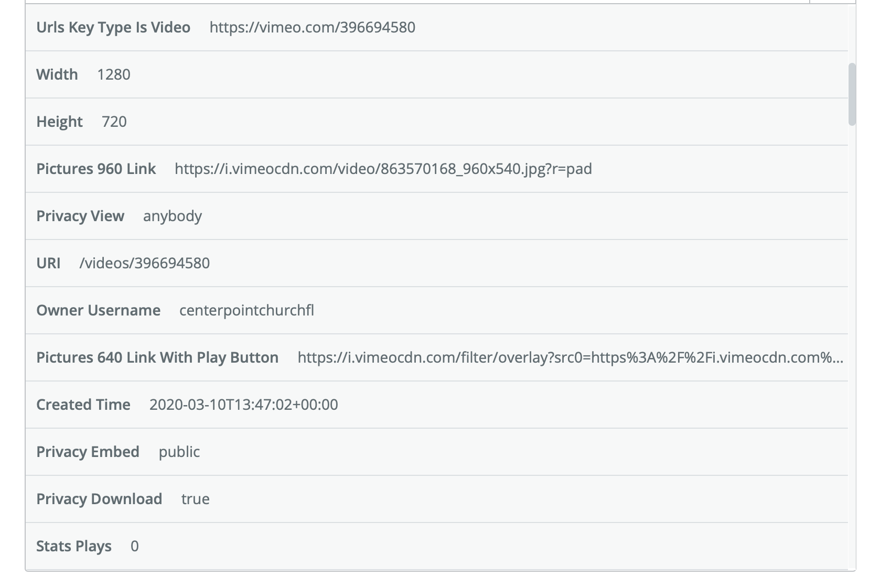Click the https://vimeo.com/396694580 value
881x588 pixels.
pyautogui.click(x=313, y=27)
